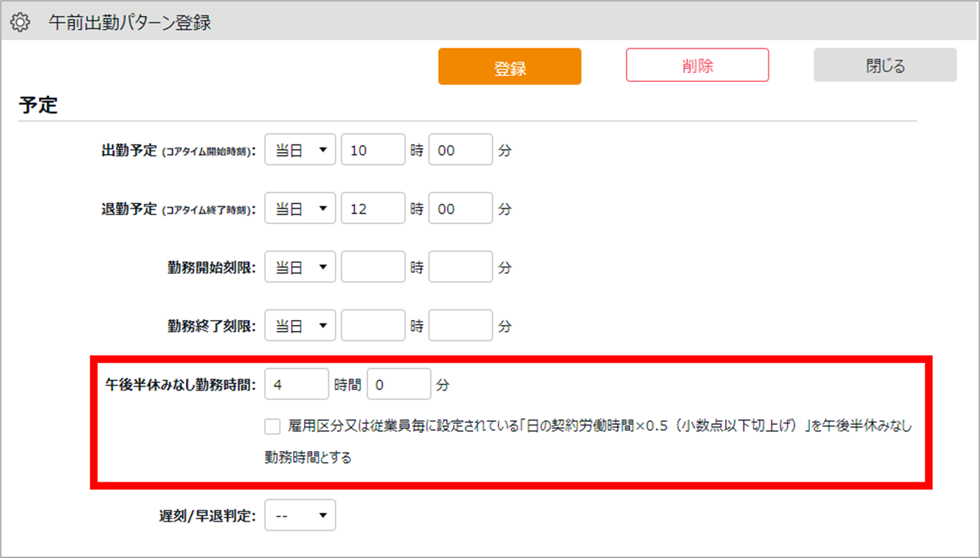Click the empty 勤務終了刻限 hour field
The width and height of the screenshot is (980, 558).
click(373, 326)
